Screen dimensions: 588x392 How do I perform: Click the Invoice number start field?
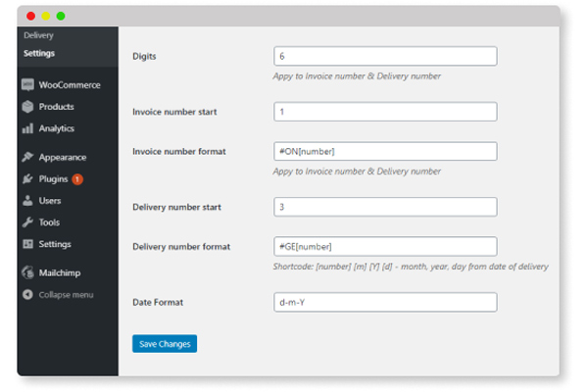385,112
